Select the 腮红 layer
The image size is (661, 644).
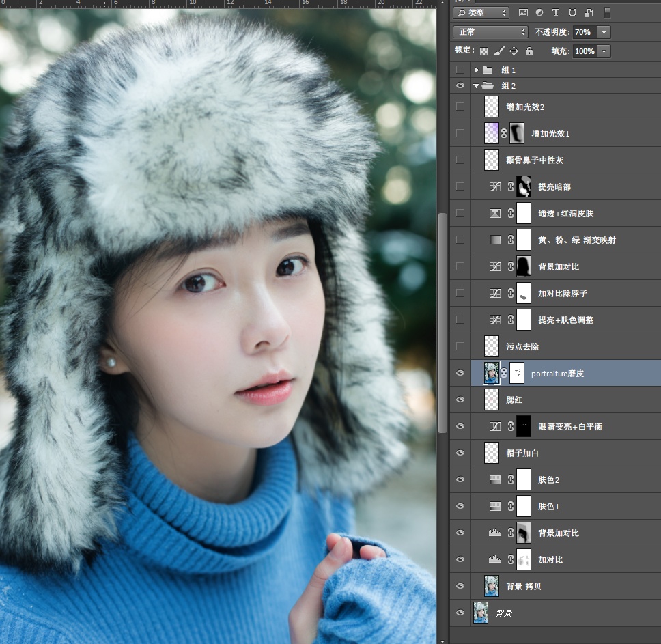(565, 400)
